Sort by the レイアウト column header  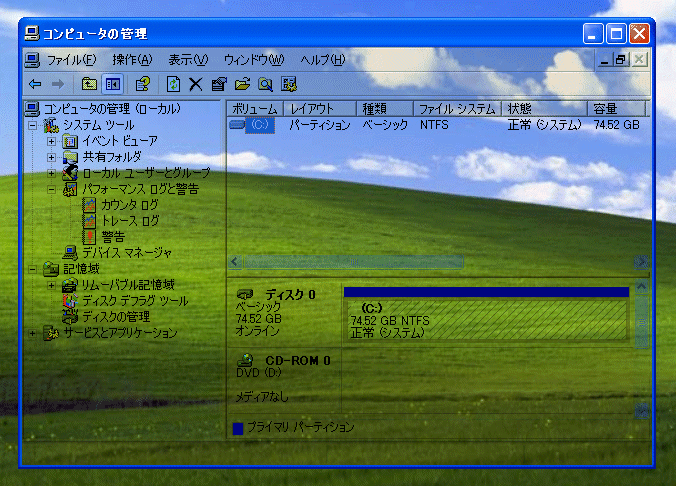pyautogui.click(x=320, y=109)
